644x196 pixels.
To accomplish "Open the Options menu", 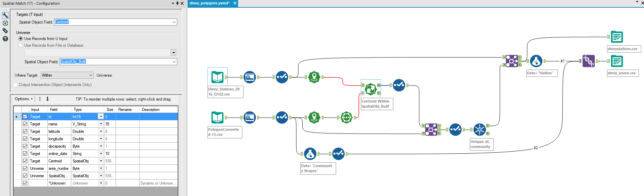I will point(24,99).
